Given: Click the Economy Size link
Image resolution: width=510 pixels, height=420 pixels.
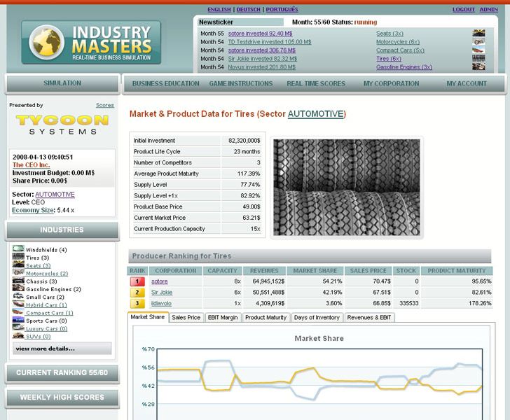Looking at the screenshot, I should pos(33,210).
